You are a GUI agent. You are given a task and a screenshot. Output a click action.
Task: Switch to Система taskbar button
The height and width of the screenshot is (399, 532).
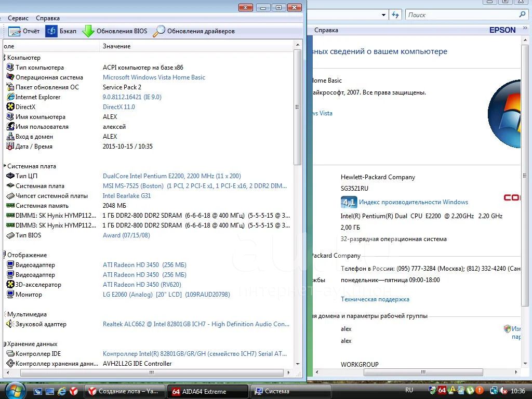tap(290, 391)
